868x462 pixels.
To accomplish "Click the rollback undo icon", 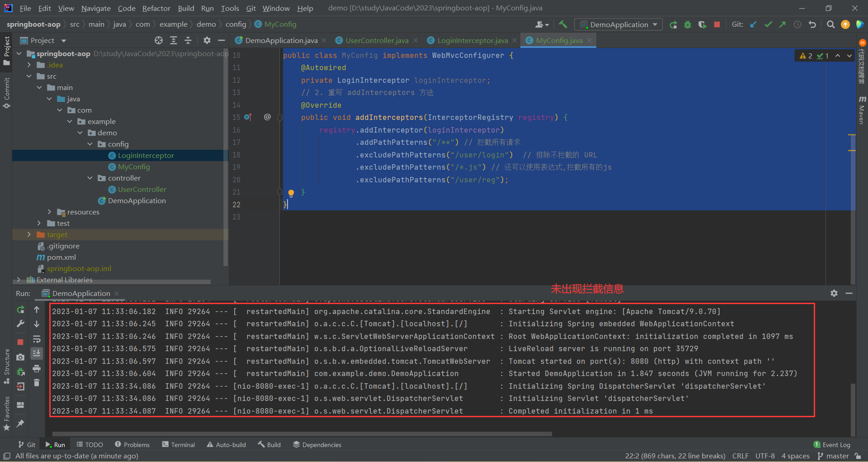I will (812, 24).
